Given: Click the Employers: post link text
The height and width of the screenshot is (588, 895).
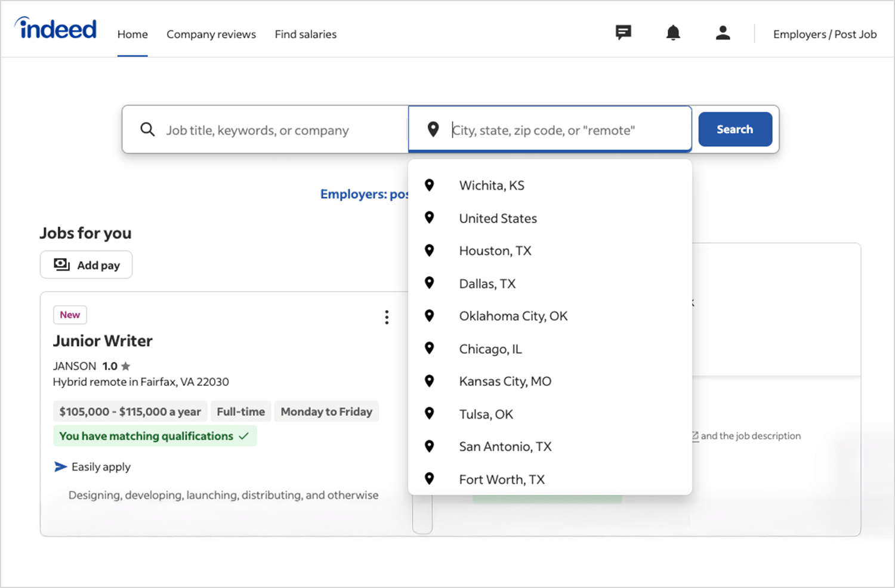Looking at the screenshot, I should click(x=364, y=194).
